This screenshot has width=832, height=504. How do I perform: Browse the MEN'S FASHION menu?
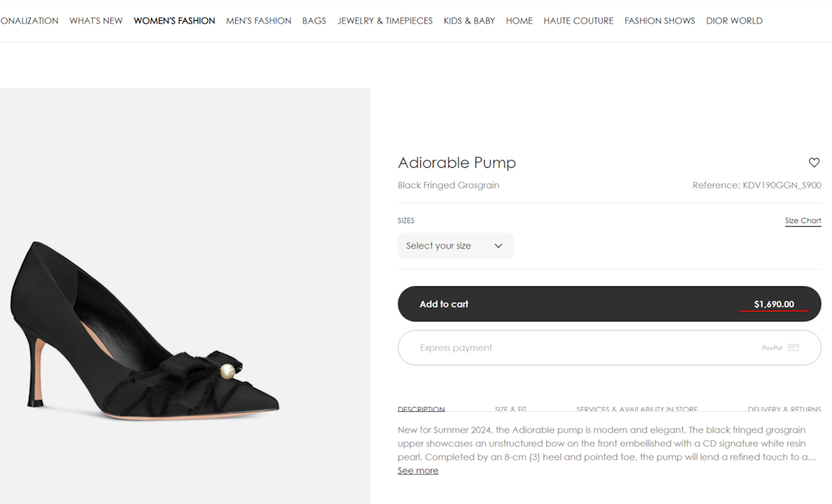pos(259,21)
